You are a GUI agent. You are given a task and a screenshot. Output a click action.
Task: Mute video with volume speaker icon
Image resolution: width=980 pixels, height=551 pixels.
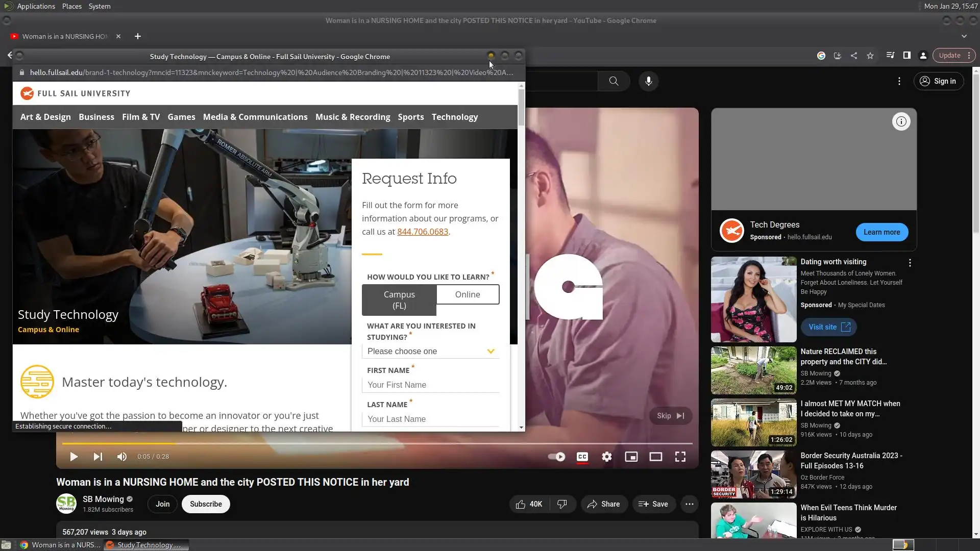pyautogui.click(x=121, y=457)
